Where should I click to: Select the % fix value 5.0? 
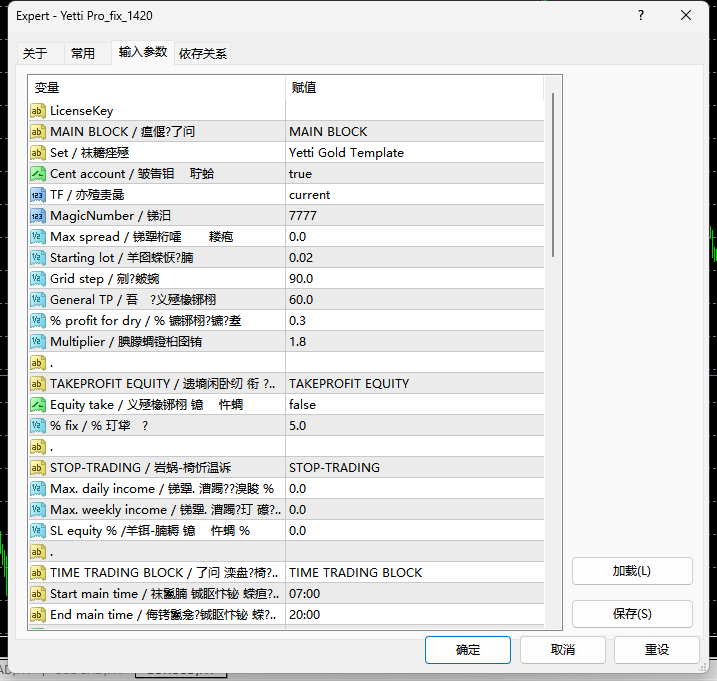[415, 426]
